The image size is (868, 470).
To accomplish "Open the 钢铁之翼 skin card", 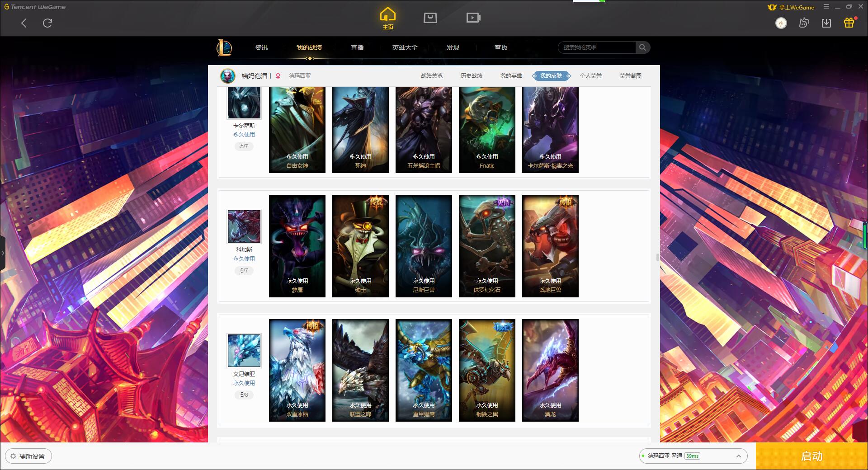I will pos(487,370).
